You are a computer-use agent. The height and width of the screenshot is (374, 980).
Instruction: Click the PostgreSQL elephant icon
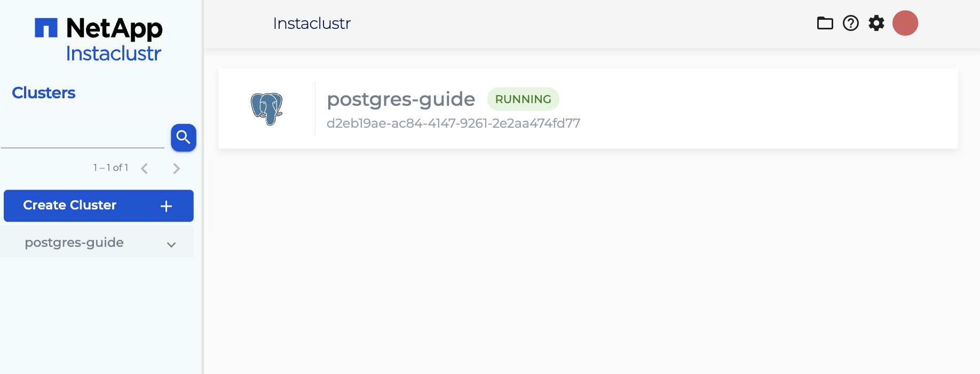267,108
